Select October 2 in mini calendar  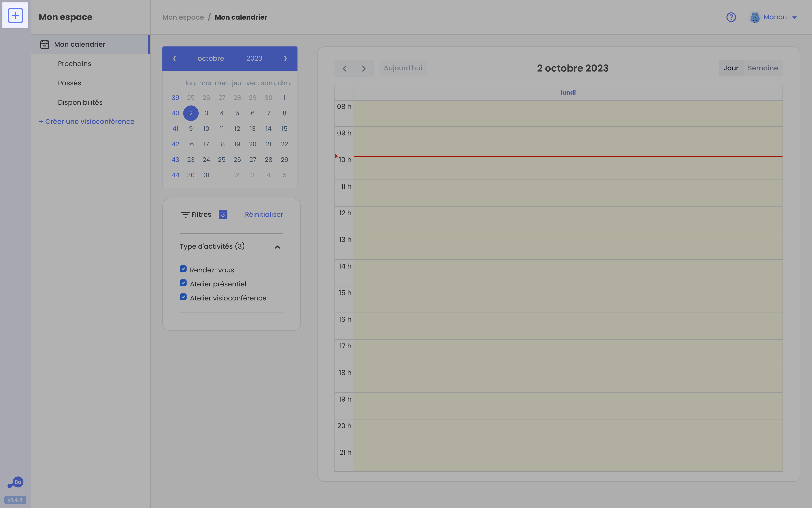click(191, 113)
